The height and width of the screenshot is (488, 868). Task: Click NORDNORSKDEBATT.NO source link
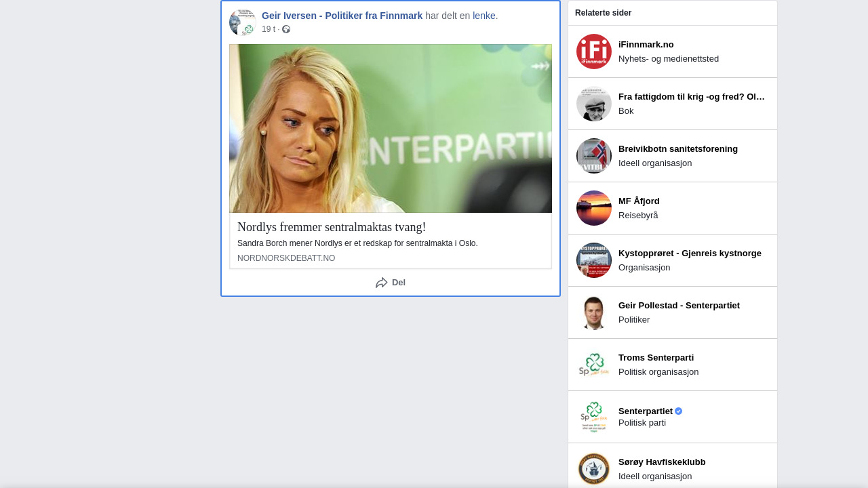[286, 258]
